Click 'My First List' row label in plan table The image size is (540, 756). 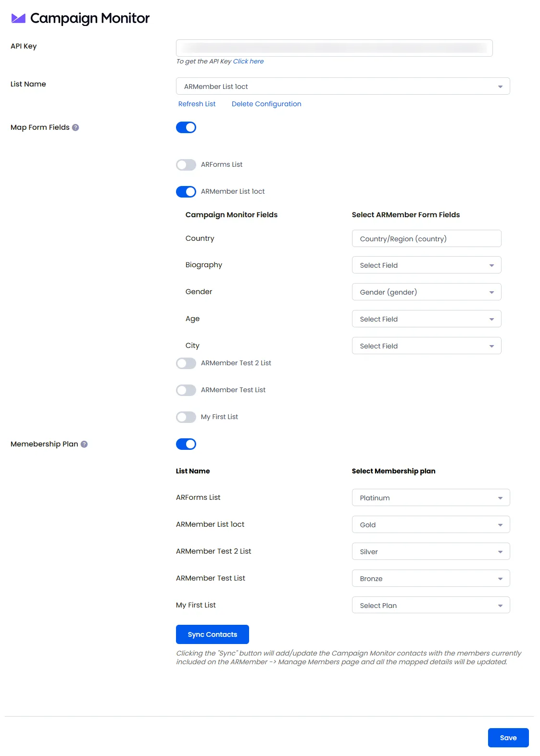[196, 605]
